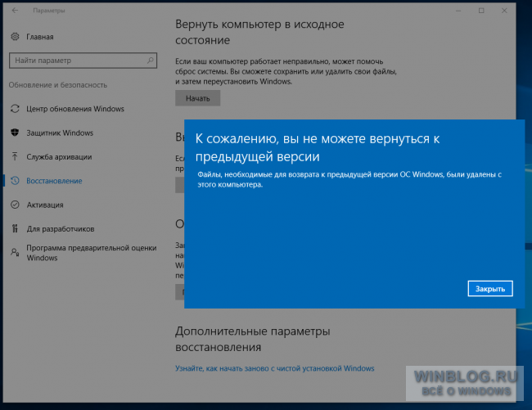Viewport: 532px width, 410px height.
Task: Click Закрыть in the blue dialog
Action: [x=490, y=289]
